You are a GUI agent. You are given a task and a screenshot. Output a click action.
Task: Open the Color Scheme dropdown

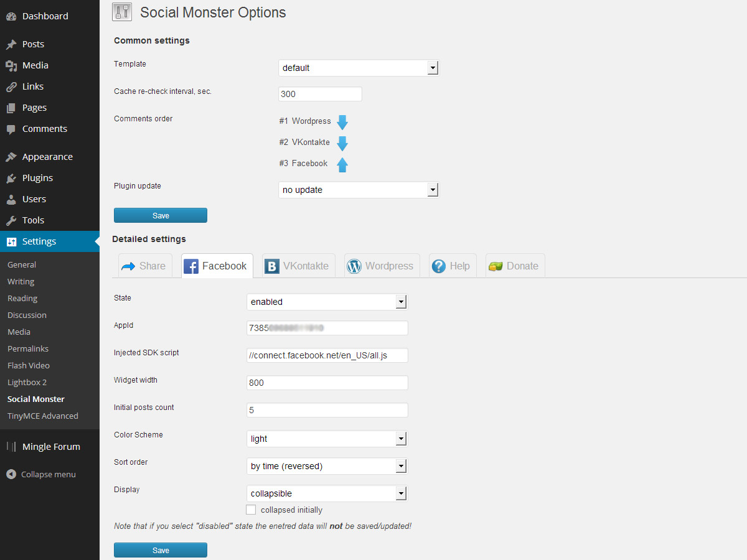point(327,439)
